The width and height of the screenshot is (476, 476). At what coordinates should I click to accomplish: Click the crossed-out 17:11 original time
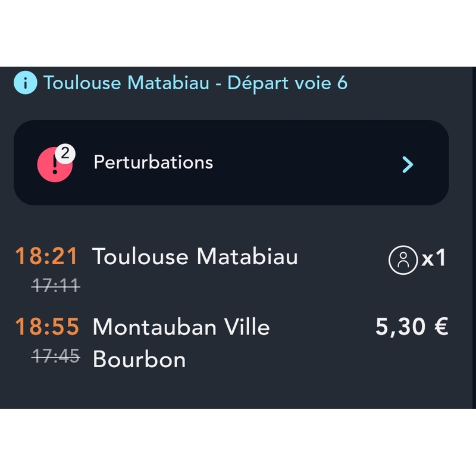[x=55, y=286]
